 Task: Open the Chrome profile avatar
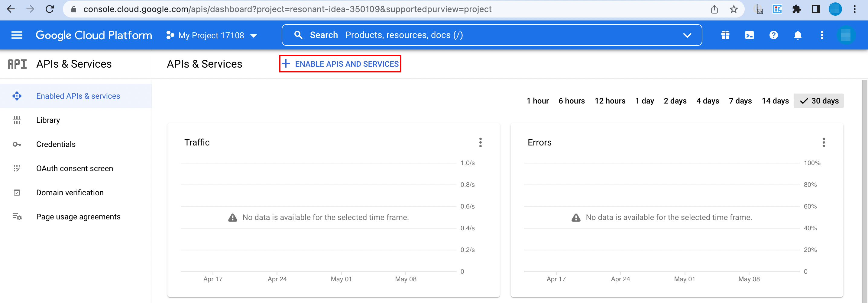click(835, 9)
